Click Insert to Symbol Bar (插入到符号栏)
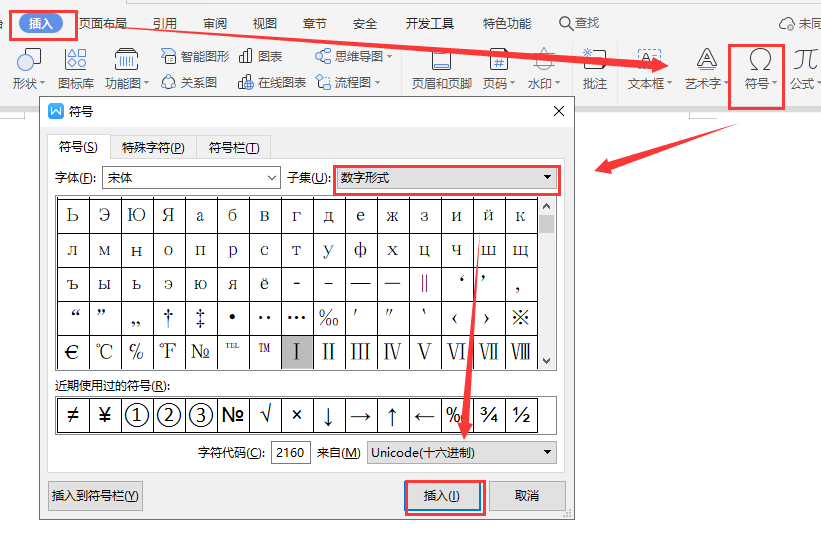Screen dimensions: 821x544 pyautogui.click(x=95, y=495)
